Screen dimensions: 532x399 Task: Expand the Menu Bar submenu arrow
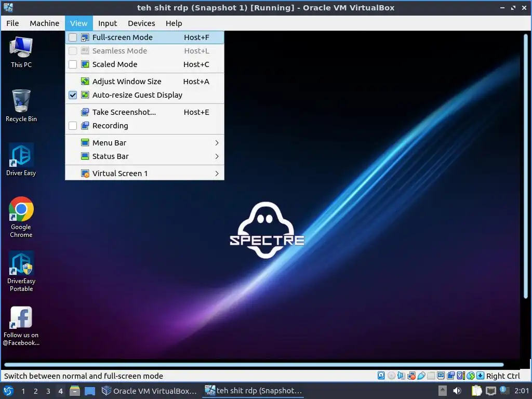(217, 143)
